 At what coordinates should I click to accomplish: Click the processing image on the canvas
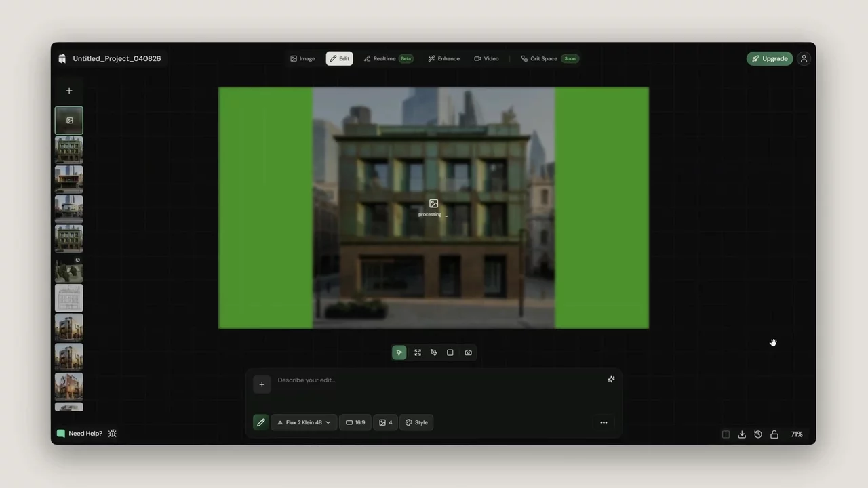[x=433, y=207]
